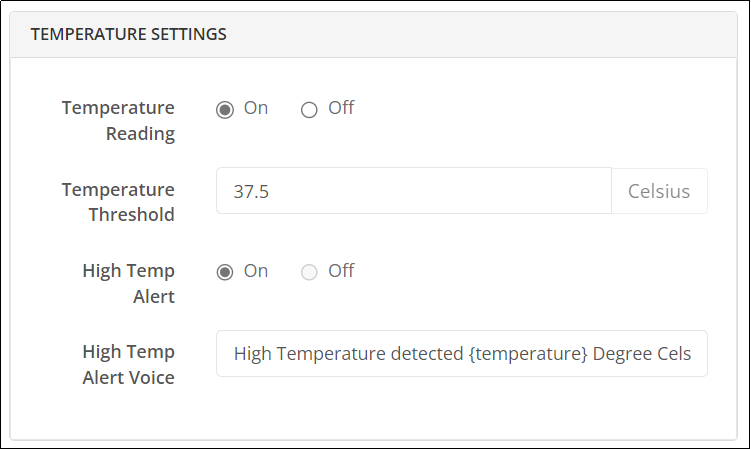This screenshot has height=449, width=751.
Task: Click the 'Off' text beside Temperature Reading
Action: point(341,108)
